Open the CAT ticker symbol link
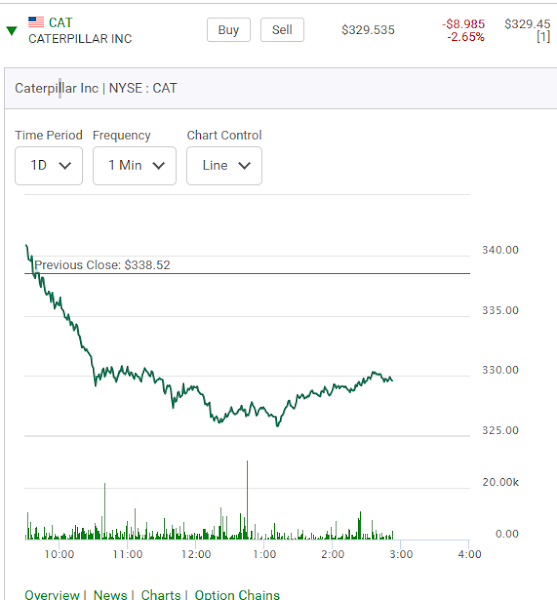The width and height of the screenshot is (557, 600). 60,23
